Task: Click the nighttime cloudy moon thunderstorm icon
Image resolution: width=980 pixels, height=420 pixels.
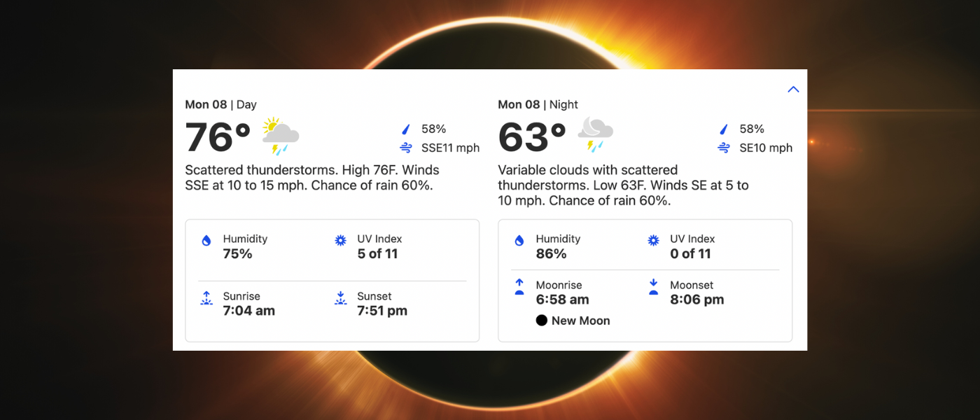Action: (595, 135)
